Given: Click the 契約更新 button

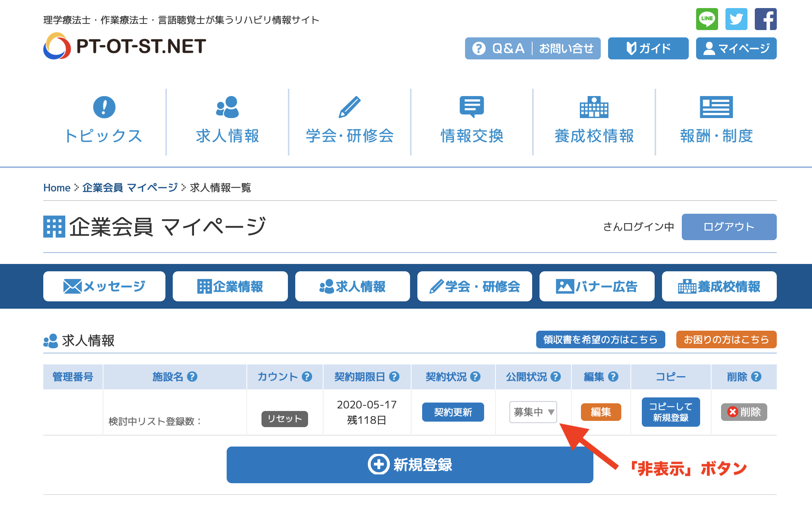Looking at the screenshot, I should click(453, 412).
